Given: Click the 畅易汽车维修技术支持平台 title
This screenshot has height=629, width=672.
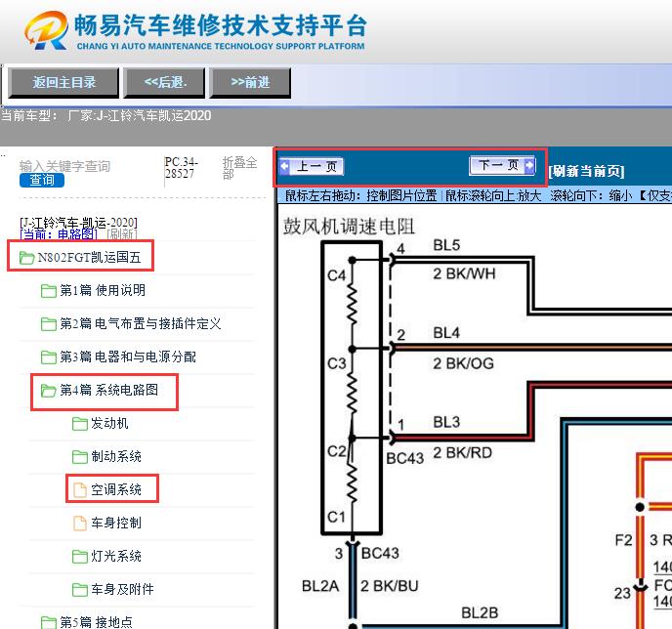Looking at the screenshot, I should pyautogui.click(x=221, y=25).
